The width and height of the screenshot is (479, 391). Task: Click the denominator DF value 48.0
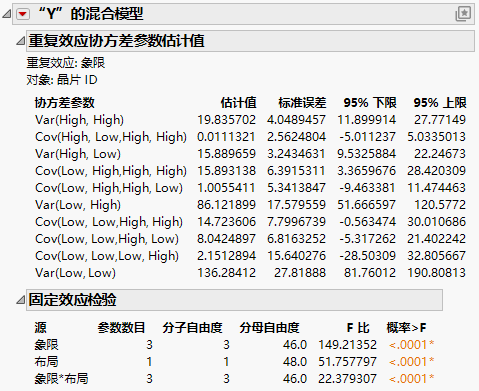pyautogui.click(x=295, y=362)
